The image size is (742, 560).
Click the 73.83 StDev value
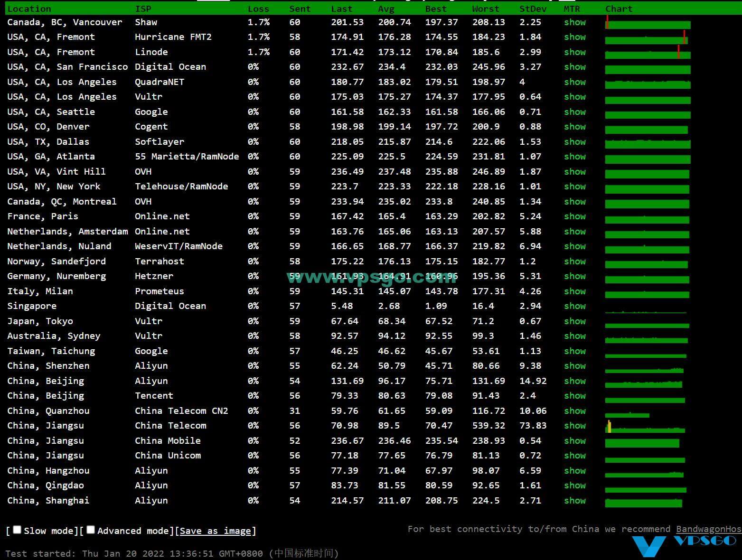pos(533,426)
